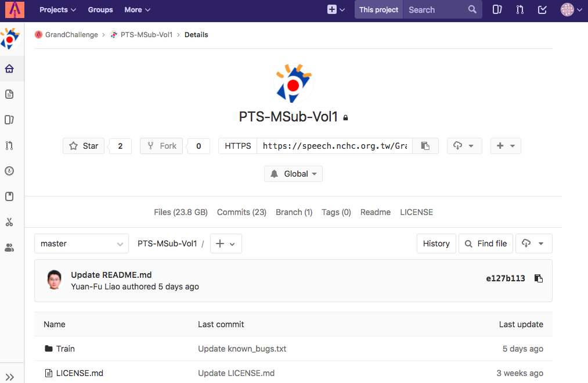Open the Train folder

[x=65, y=349]
